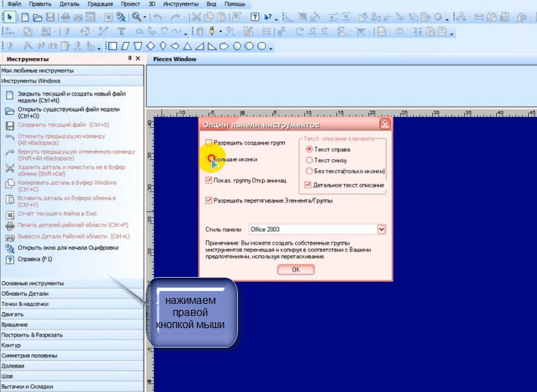Close the Инструменты panel with X

coord(138,58)
